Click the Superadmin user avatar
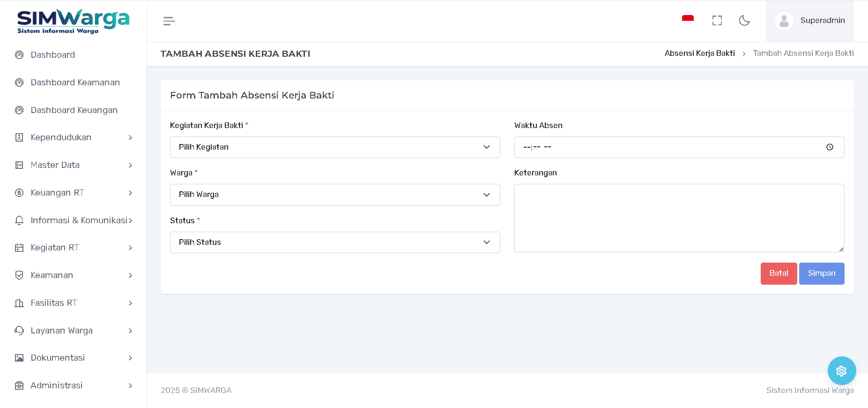 coord(784,21)
